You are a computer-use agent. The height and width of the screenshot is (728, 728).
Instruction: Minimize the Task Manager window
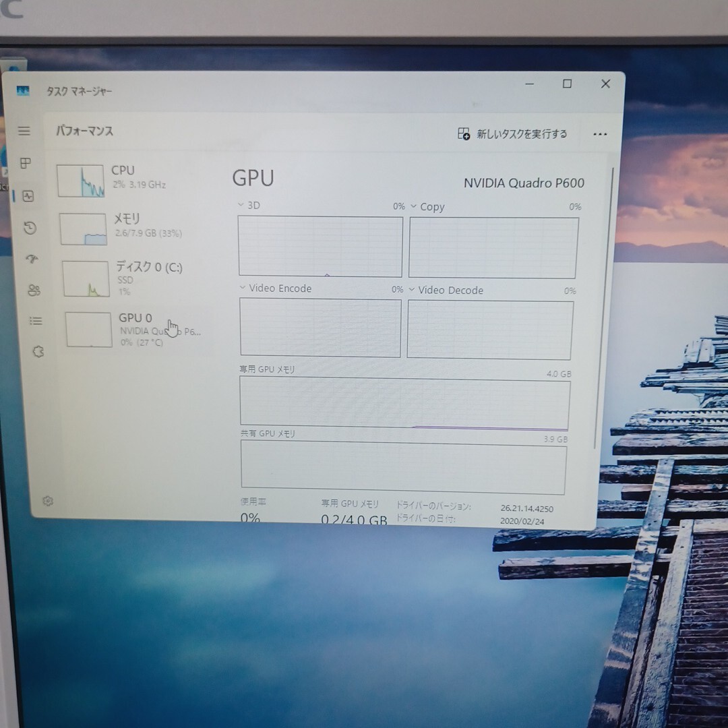pos(529,84)
